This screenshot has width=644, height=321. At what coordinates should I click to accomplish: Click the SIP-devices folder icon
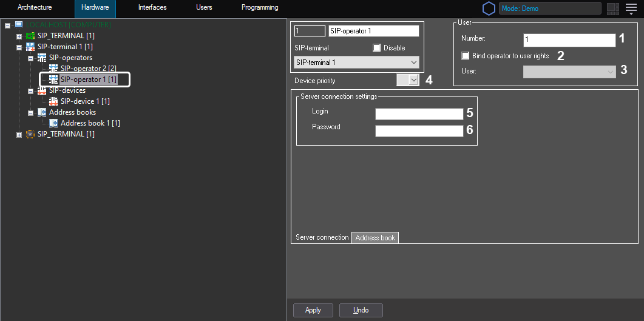click(42, 90)
